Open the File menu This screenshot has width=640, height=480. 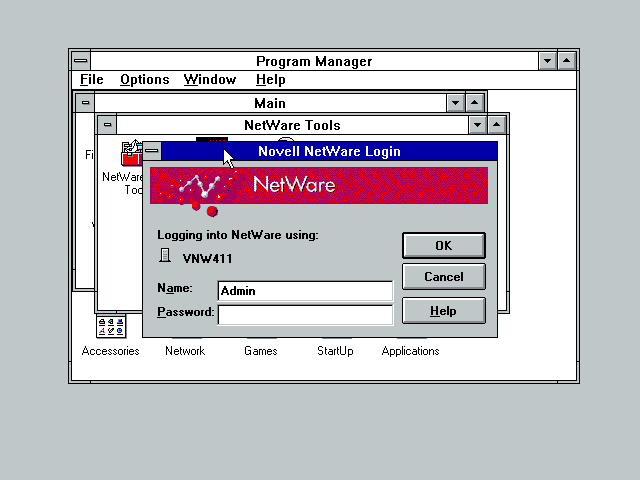(x=91, y=79)
